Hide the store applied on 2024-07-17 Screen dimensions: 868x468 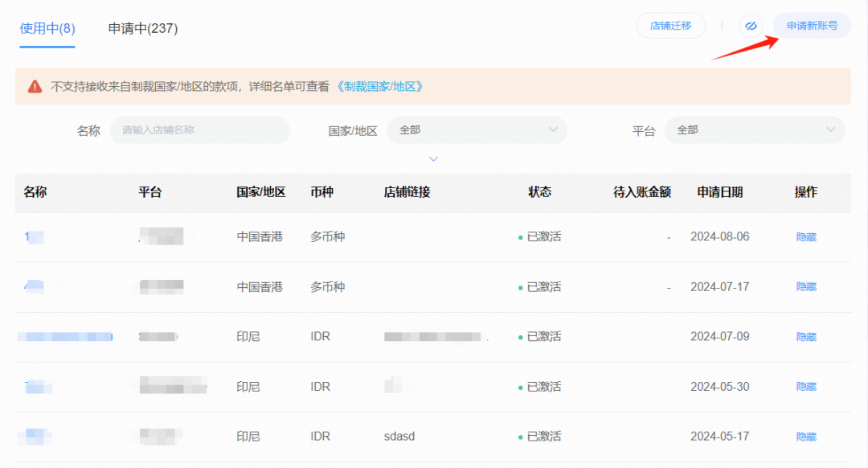point(806,287)
